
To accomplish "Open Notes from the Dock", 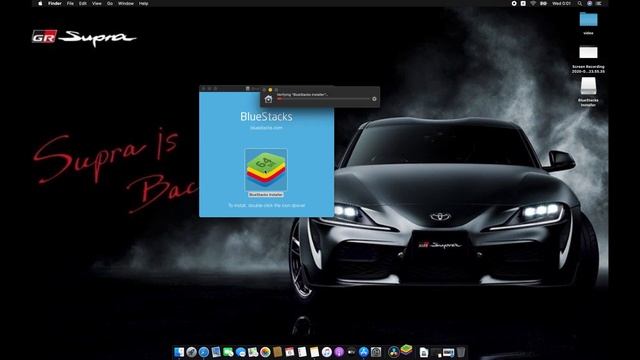I will click(314, 352).
